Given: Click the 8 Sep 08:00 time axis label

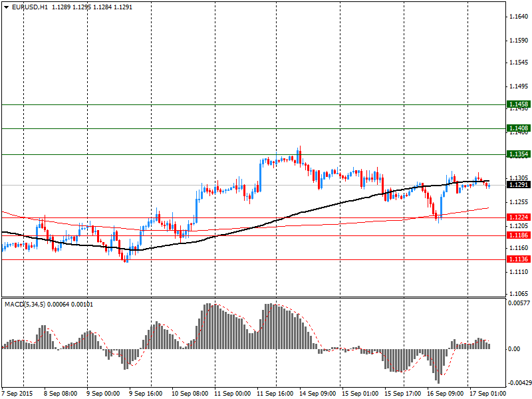Looking at the screenshot, I should tap(61, 394).
